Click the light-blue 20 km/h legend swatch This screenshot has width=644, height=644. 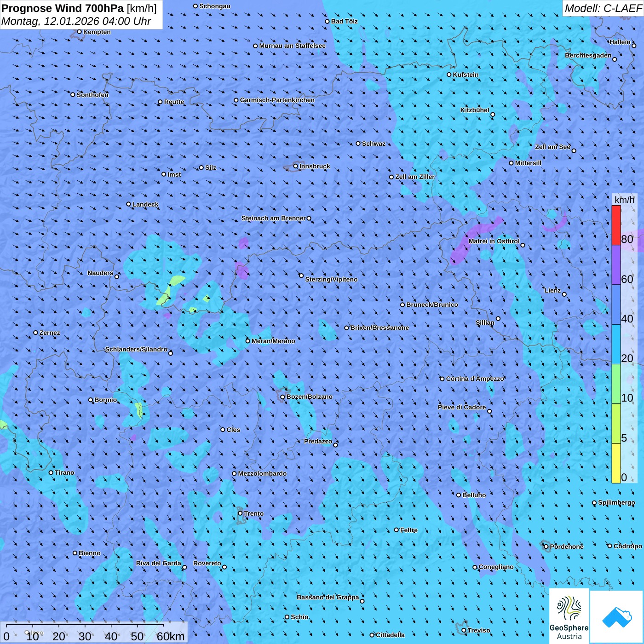(x=616, y=344)
